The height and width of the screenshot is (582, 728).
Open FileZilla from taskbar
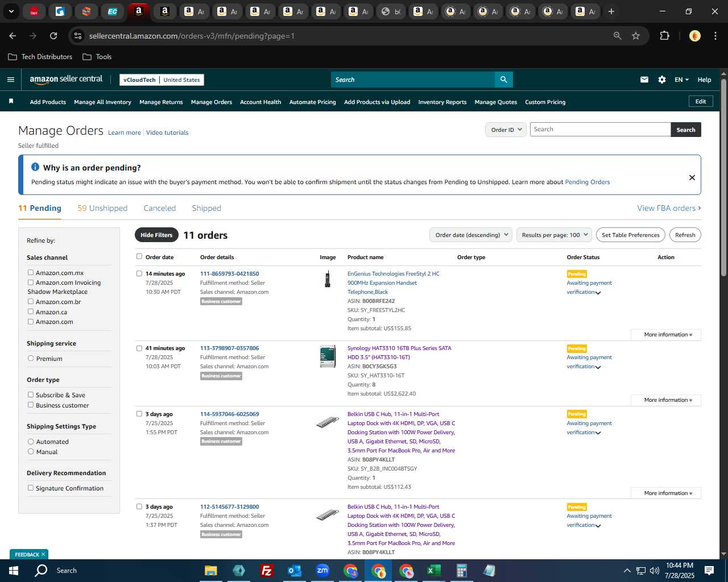(266, 571)
